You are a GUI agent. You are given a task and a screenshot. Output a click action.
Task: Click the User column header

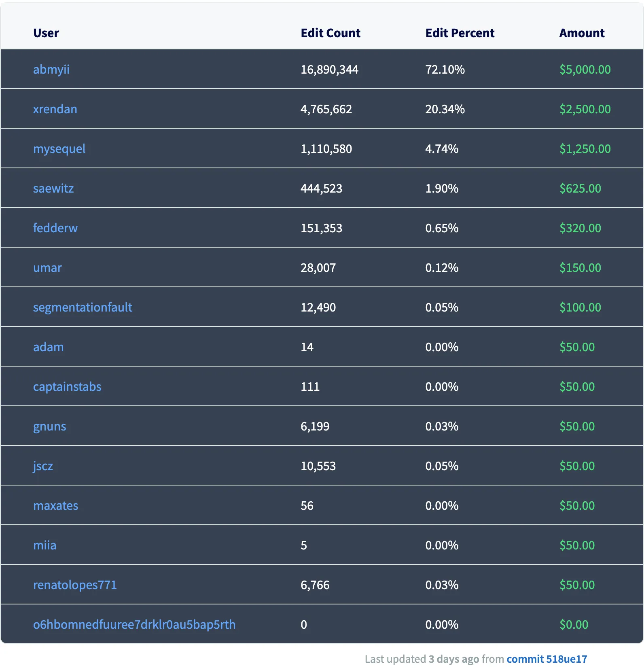(46, 33)
